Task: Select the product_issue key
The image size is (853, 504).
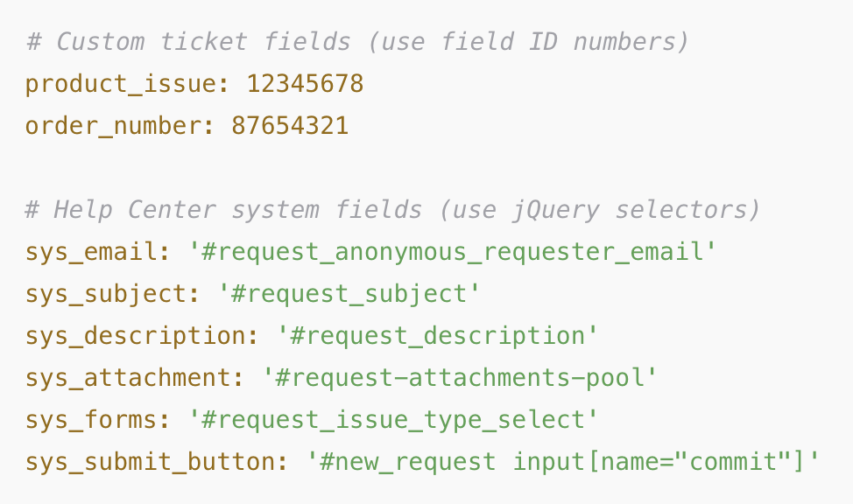Action: (x=121, y=84)
